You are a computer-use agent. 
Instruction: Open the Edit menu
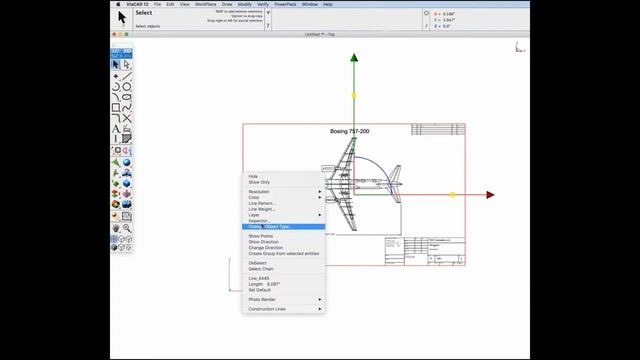coord(170,4)
